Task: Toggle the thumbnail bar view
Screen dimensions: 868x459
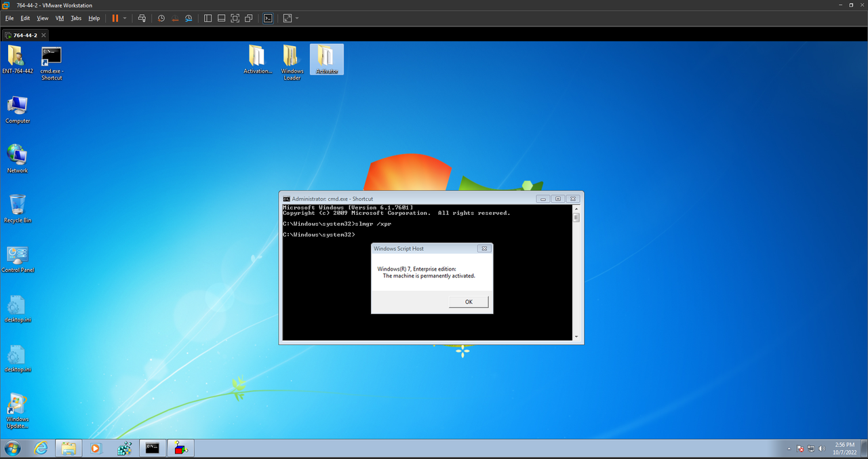Action: coord(221,18)
